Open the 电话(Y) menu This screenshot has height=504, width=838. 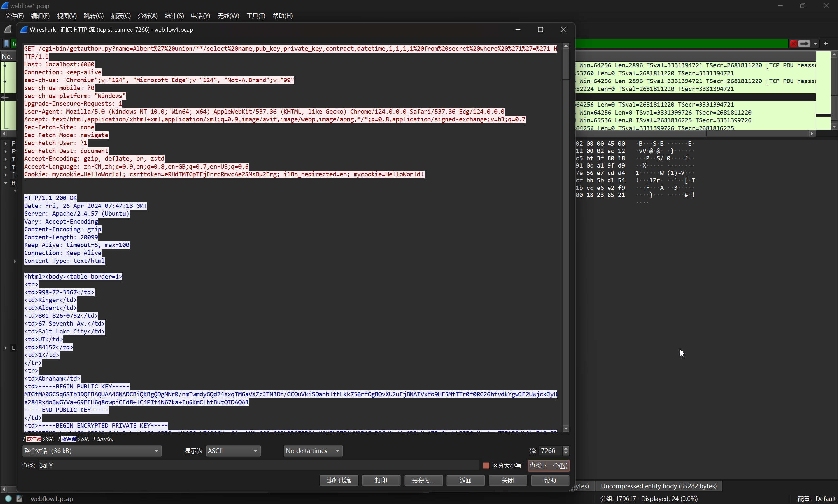(200, 16)
